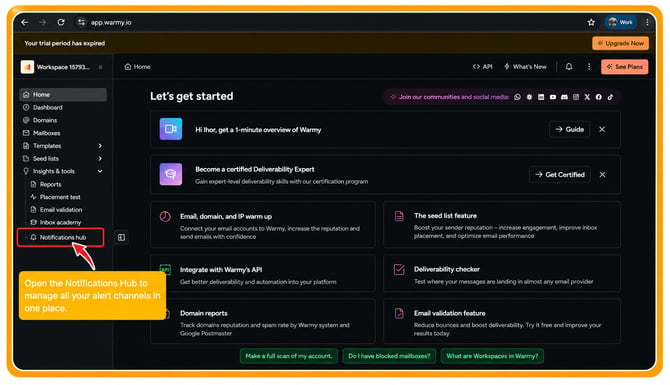Click the video overview icon
Screen dimensions: 670x385
pyautogui.click(x=170, y=129)
